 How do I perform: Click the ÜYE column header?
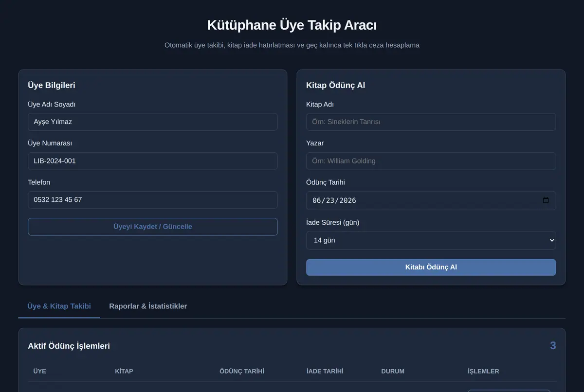pyautogui.click(x=40, y=371)
